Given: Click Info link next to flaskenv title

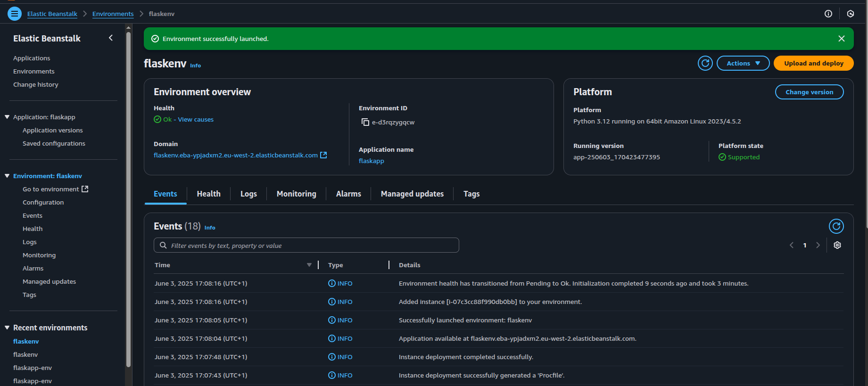Looking at the screenshot, I should pyautogui.click(x=195, y=66).
